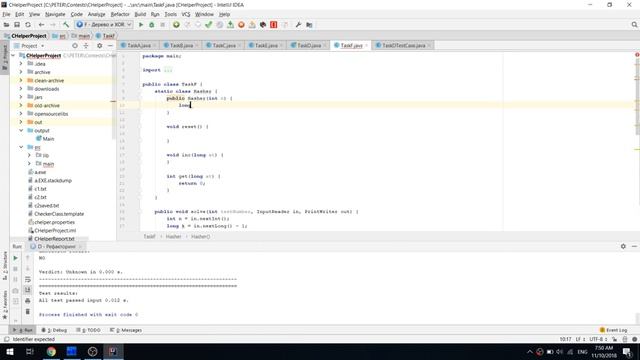The image size is (640, 360).
Task: Click the orange circle toolbar icon
Action: [241, 25]
